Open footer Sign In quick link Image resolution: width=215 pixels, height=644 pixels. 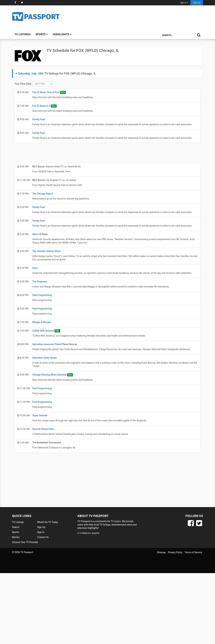click(x=41, y=532)
